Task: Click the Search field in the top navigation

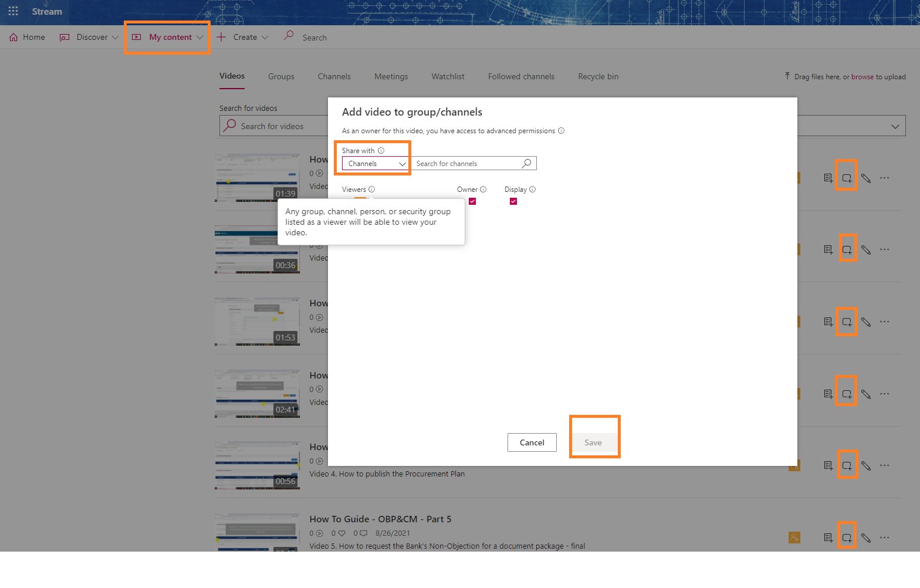Action: point(314,38)
